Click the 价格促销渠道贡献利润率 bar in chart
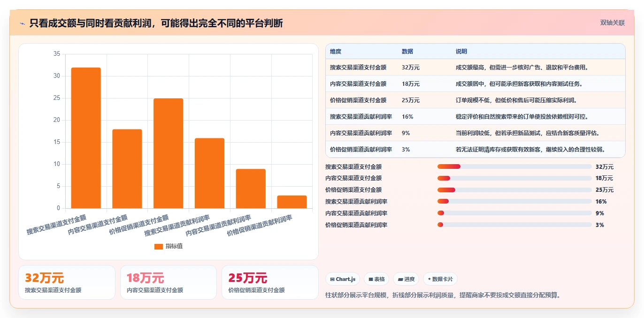Viewport: 644px width, 318px height. 292,202
